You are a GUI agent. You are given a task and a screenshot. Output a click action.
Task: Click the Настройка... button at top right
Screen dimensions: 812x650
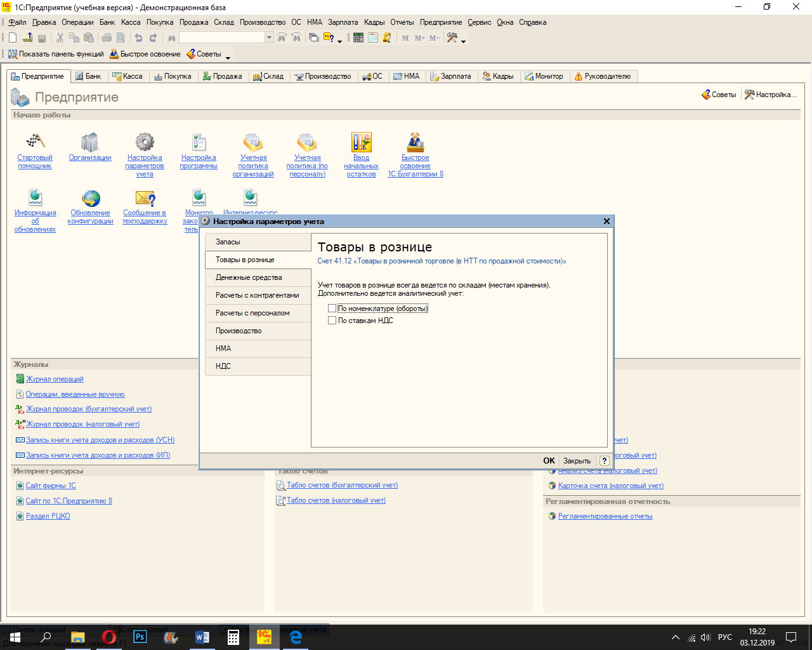pyautogui.click(x=770, y=95)
